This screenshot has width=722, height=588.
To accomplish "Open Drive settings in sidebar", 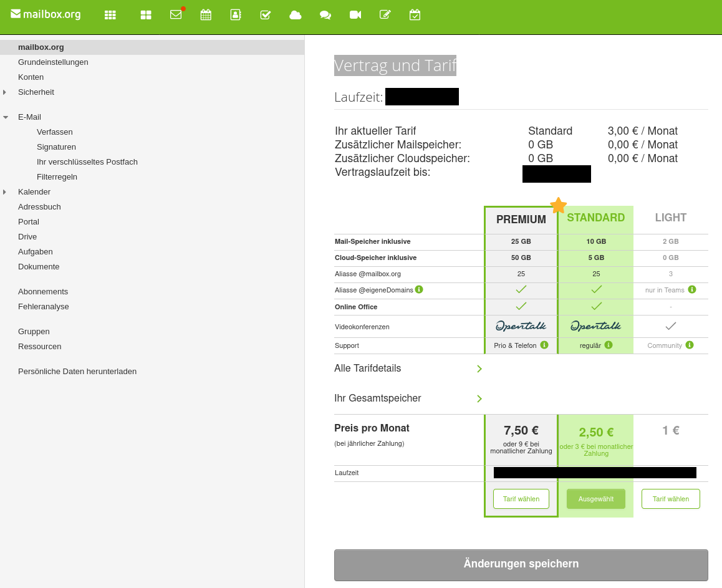I will [x=27, y=237].
